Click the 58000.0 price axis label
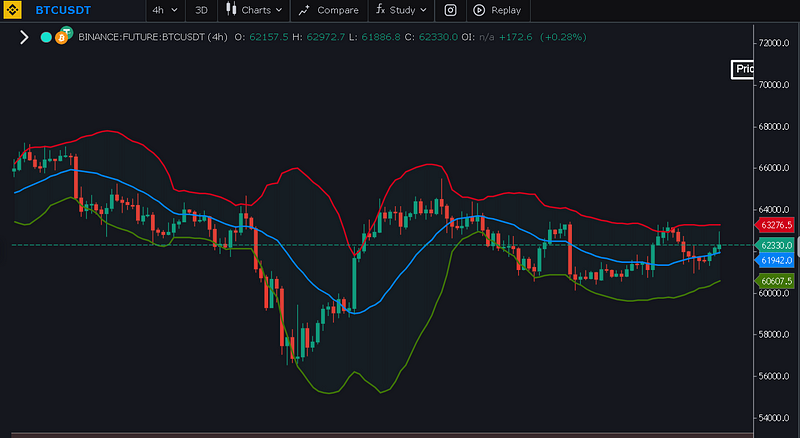Image resolution: width=800 pixels, height=438 pixels. [x=774, y=334]
